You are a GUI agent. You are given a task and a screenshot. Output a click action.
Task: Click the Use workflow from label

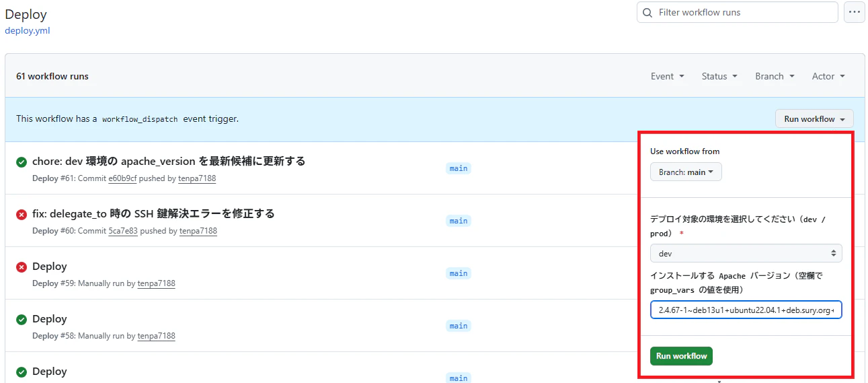684,151
